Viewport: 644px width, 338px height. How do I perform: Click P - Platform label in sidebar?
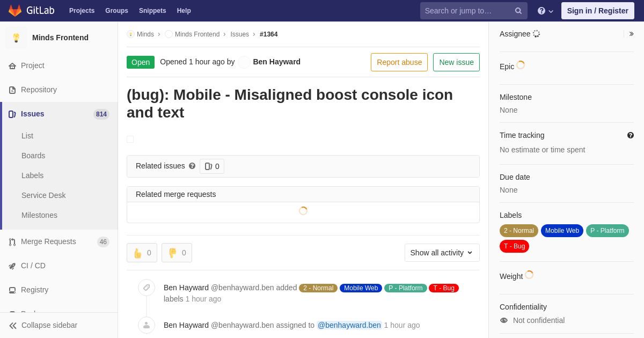click(608, 231)
